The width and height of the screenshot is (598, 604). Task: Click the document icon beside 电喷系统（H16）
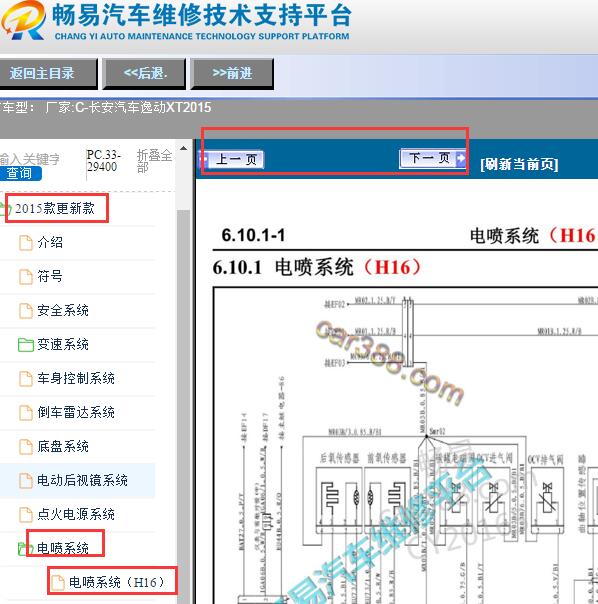pyautogui.click(x=58, y=582)
